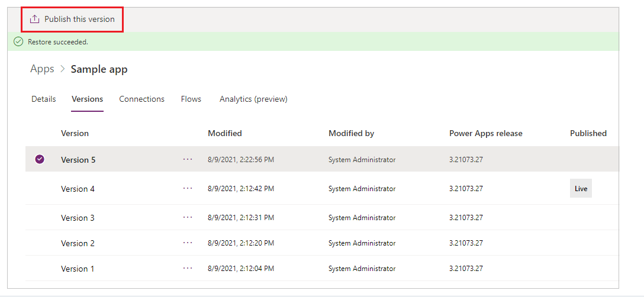Click the Live badge on Version 4
Viewport: 644px width, 300px height.
[581, 189]
